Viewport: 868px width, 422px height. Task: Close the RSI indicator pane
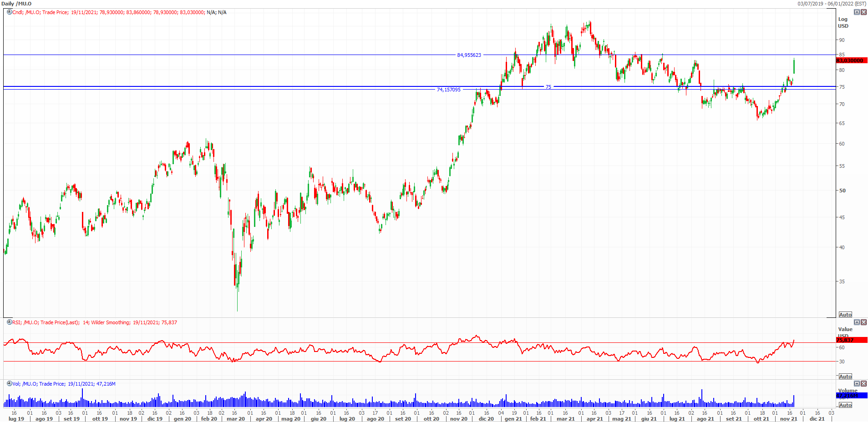click(x=863, y=322)
